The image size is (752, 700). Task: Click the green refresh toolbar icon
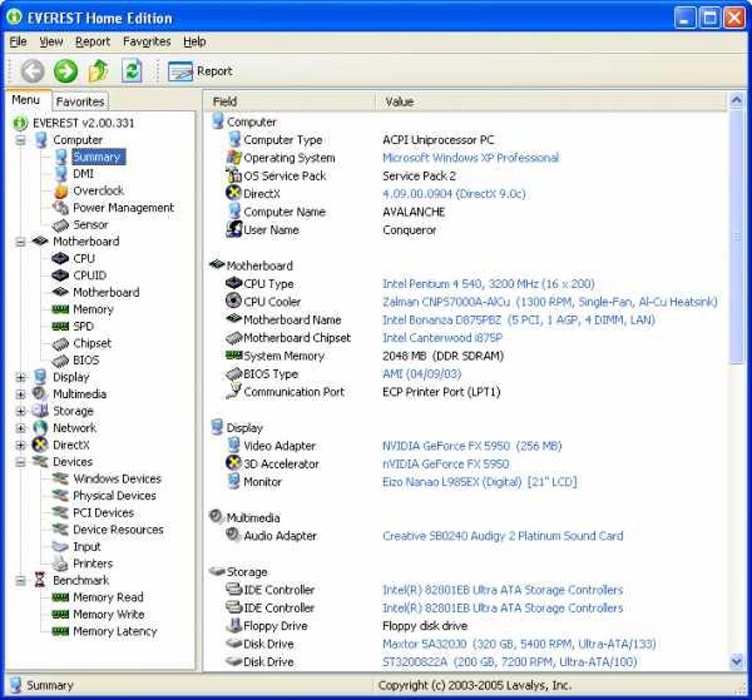pos(132,71)
